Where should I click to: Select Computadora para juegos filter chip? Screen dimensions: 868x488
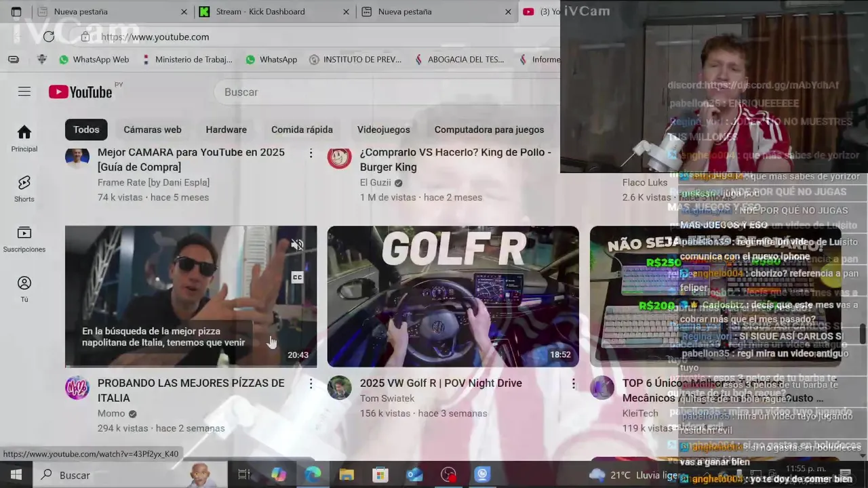coord(489,129)
